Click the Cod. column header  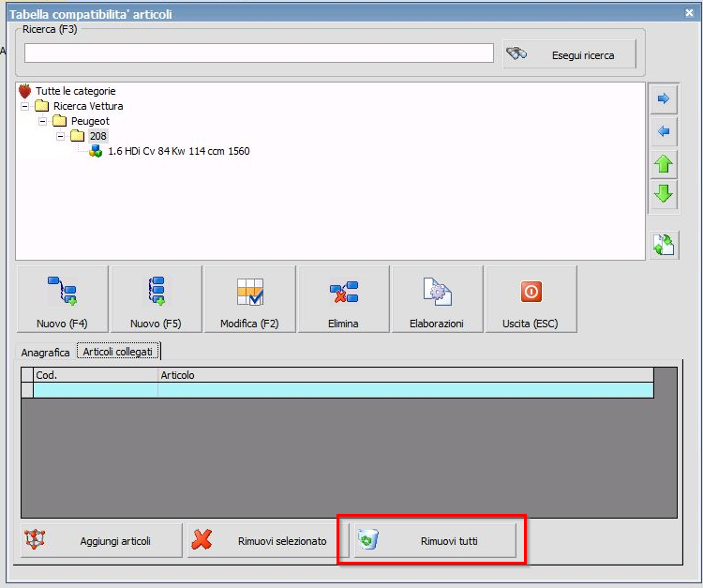[x=96, y=375]
